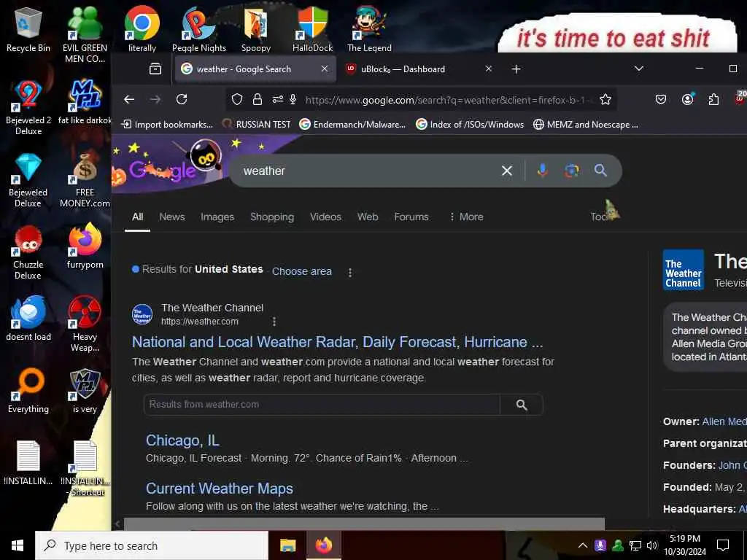Focus the Results from weather.com search box

click(322, 405)
